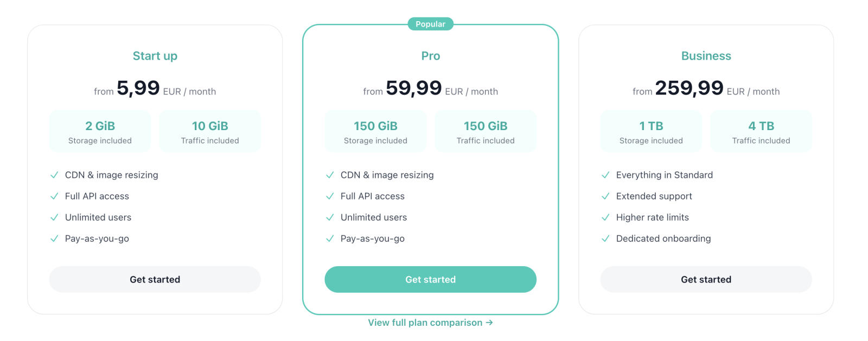The height and width of the screenshot is (341, 868).
Task: Click the Popular badge on Pro plan
Action: click(x=430, y=24)
